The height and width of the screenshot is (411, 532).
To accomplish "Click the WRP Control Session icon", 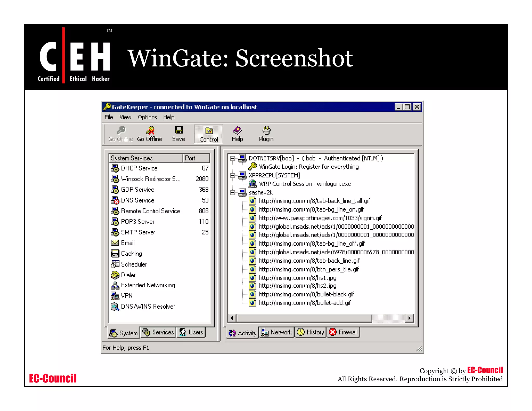I will (x=252, y=184).
